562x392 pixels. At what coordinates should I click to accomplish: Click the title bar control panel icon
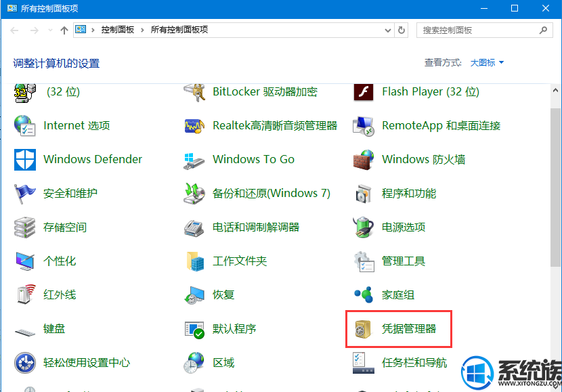point(12,8)
